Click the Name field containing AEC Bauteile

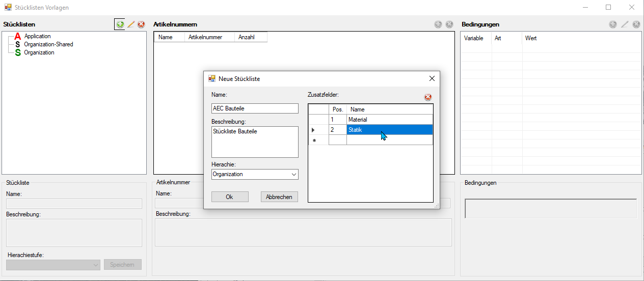(x=255, y=108)
